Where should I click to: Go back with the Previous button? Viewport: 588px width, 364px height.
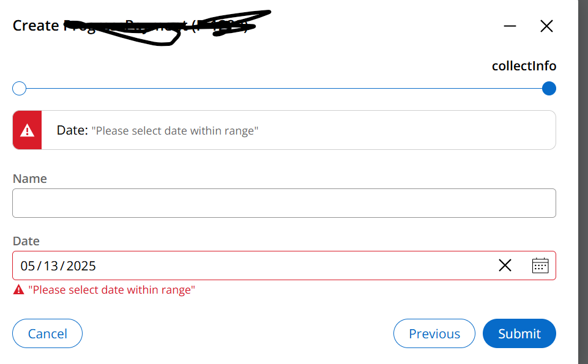pyautogui.click(x=434, y=333)
